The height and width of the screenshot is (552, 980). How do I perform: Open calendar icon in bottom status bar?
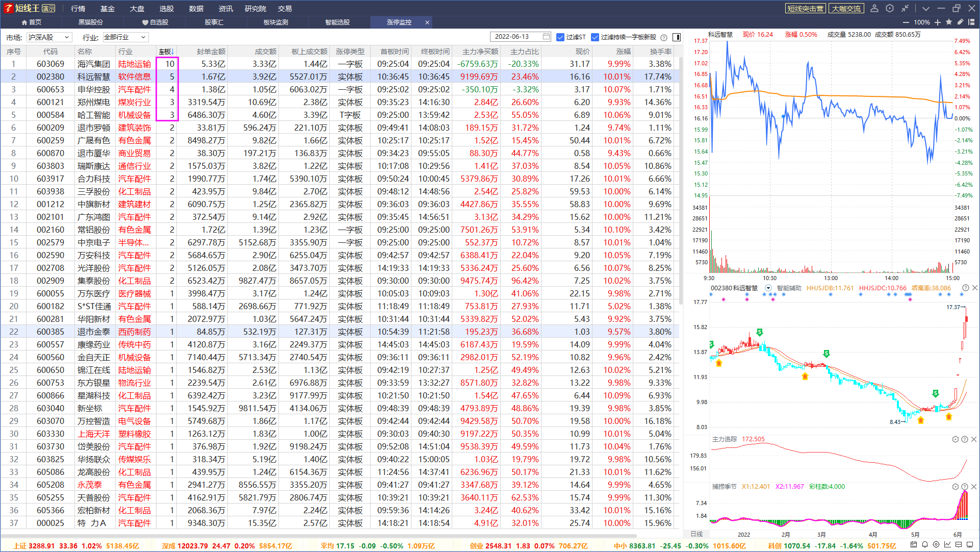click(914, 545)
